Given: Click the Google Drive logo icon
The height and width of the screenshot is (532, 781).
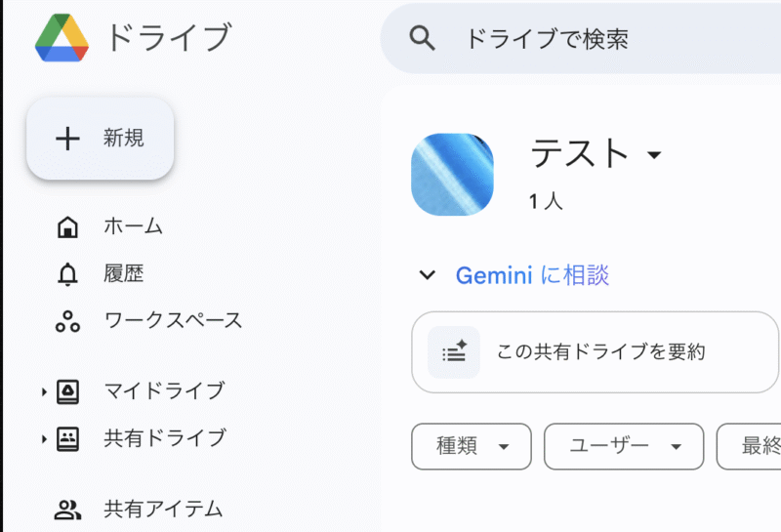Looking at the screenshot, I should (x=62, y=38).
